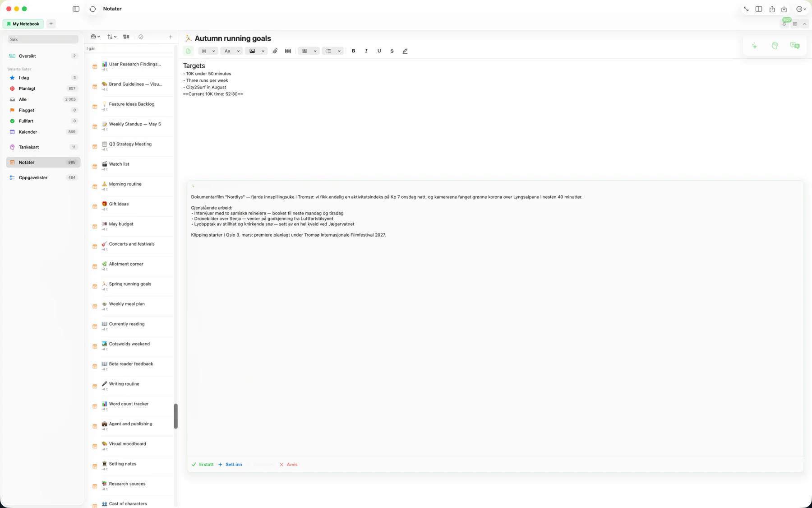Screen dimensions: 812x508
Task: Open the split view icon
Action: click(x=759, y=9)
